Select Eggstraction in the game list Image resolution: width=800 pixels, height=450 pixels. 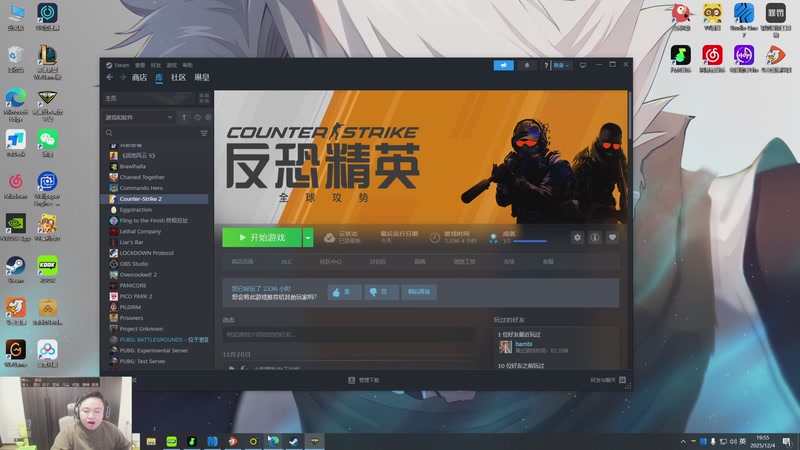(135, 210)
